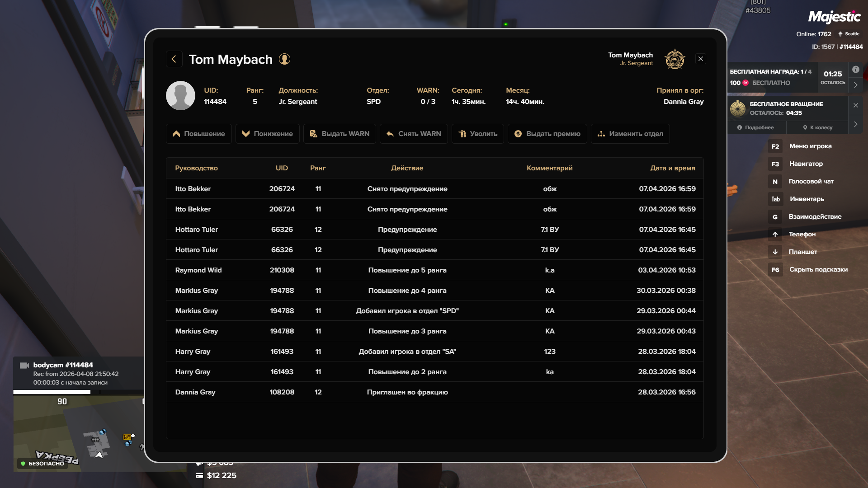This screenshot has height=488, width=868.
Task: Expand the free spin panel chevron
Action: click(855, 124)
